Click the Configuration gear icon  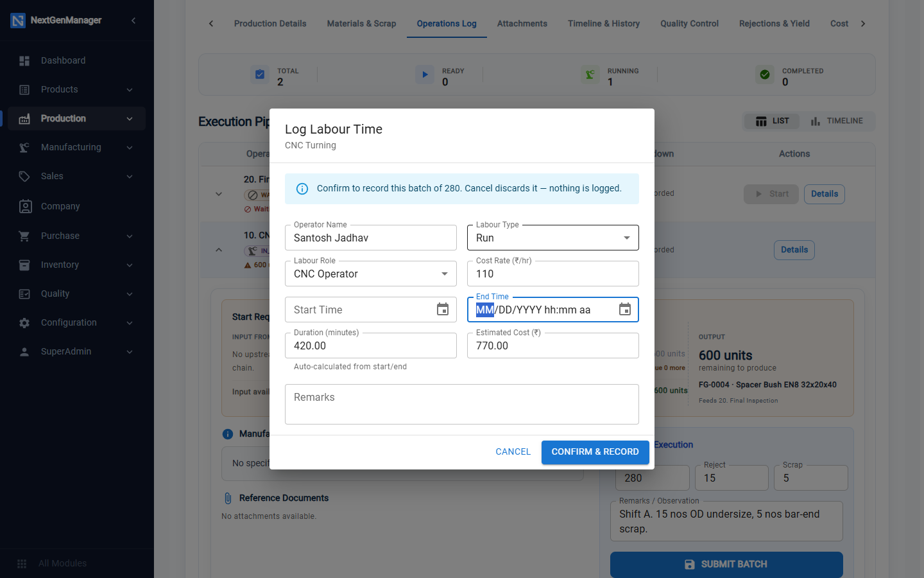[x=24, y=323]
